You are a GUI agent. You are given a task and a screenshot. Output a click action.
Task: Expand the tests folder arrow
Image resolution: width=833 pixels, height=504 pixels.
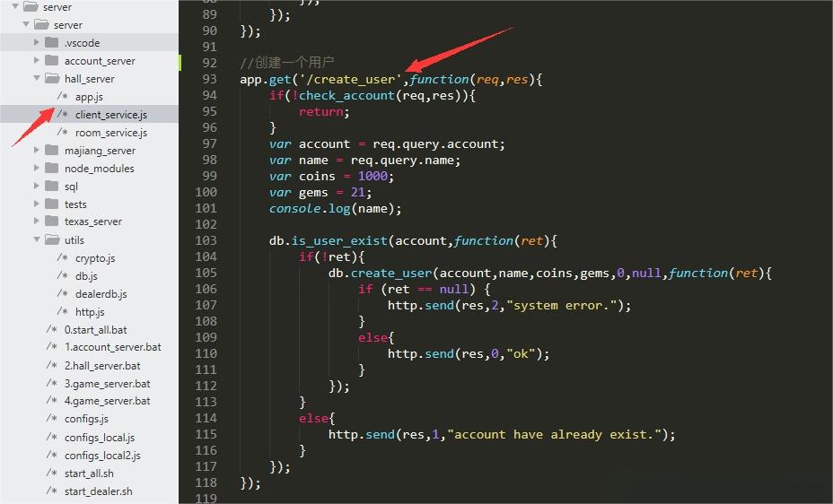36,204
